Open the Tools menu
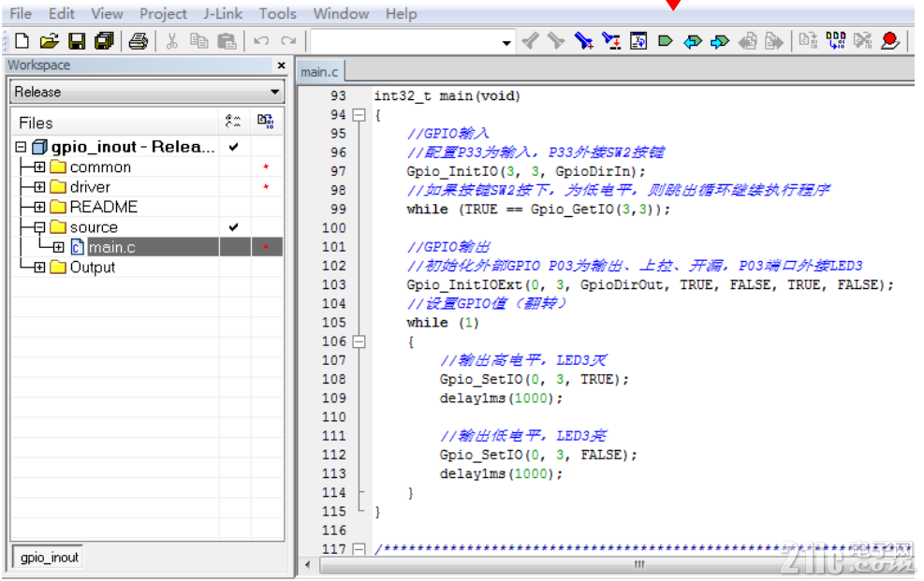Screen dimensions: 924x581 pyautogui.click(x=277, y=13)
